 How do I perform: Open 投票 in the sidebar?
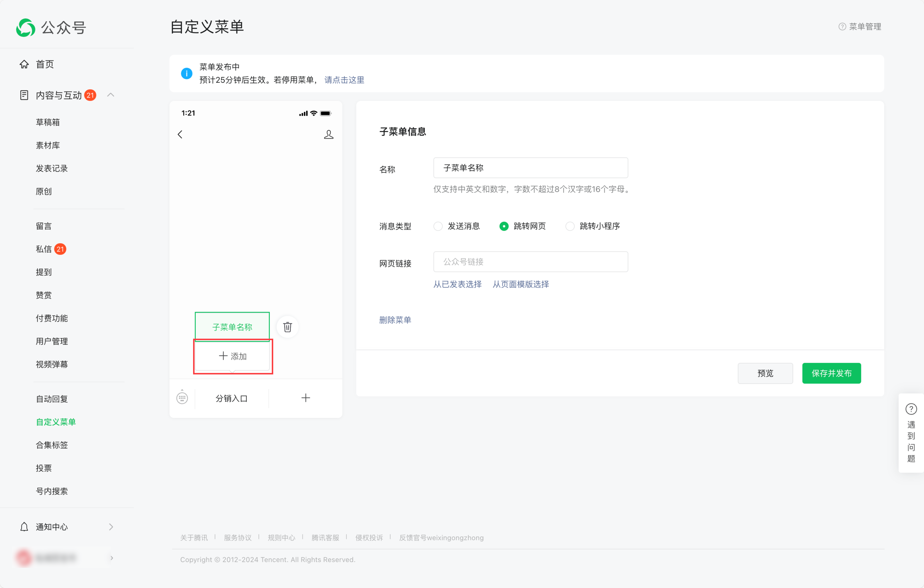(x=44, y=468)
